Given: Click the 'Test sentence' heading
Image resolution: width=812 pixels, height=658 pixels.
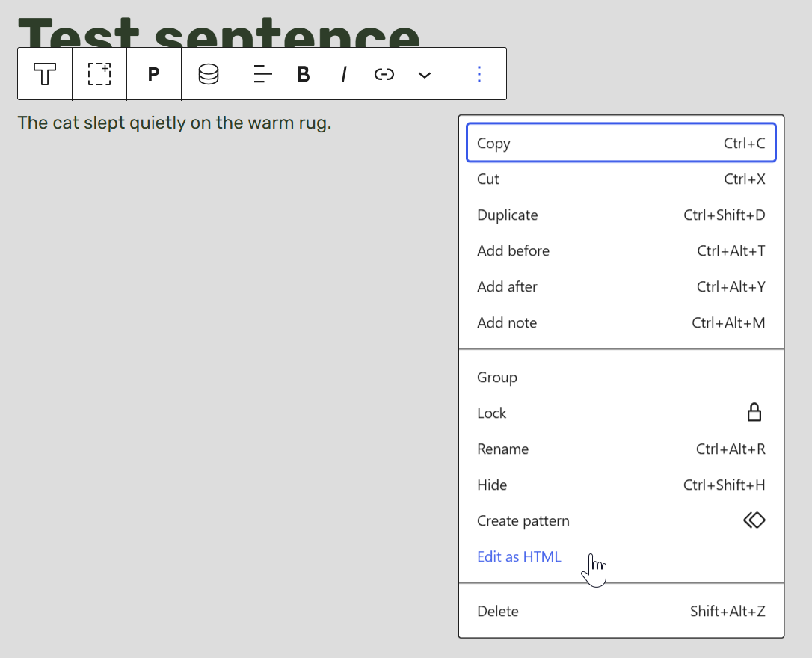Looking at the screenshot, I should pyautogui.click(x=218, y=32).
